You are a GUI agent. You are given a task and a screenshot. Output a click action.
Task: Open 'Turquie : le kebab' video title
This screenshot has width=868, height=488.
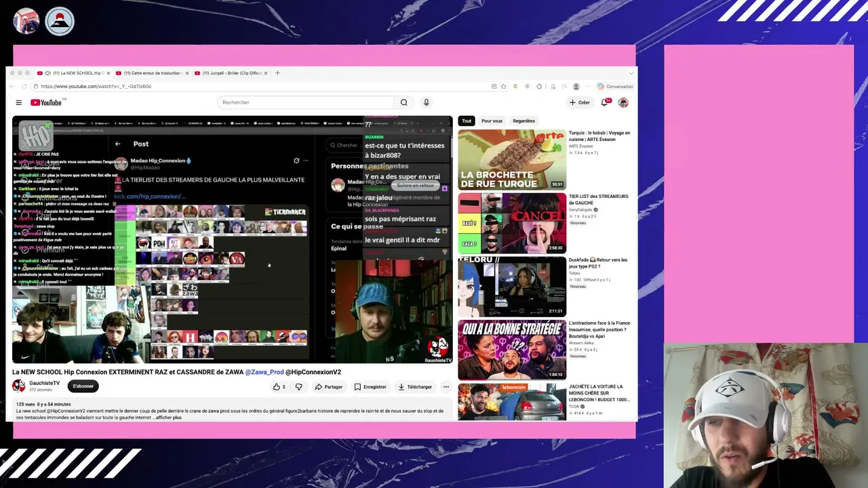pyautogui.click(x=599, y=136)
